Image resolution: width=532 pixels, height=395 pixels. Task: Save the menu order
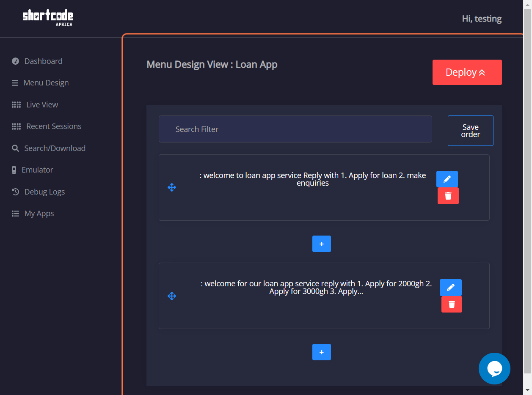pyautogui.click(x=471, y=131)
